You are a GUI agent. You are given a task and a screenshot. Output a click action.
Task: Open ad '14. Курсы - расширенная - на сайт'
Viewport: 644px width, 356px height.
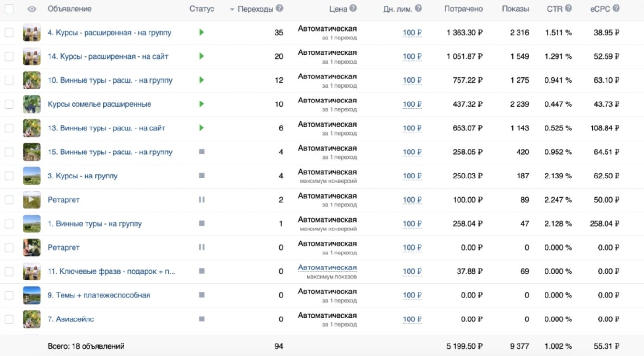(x=108, y=56)
